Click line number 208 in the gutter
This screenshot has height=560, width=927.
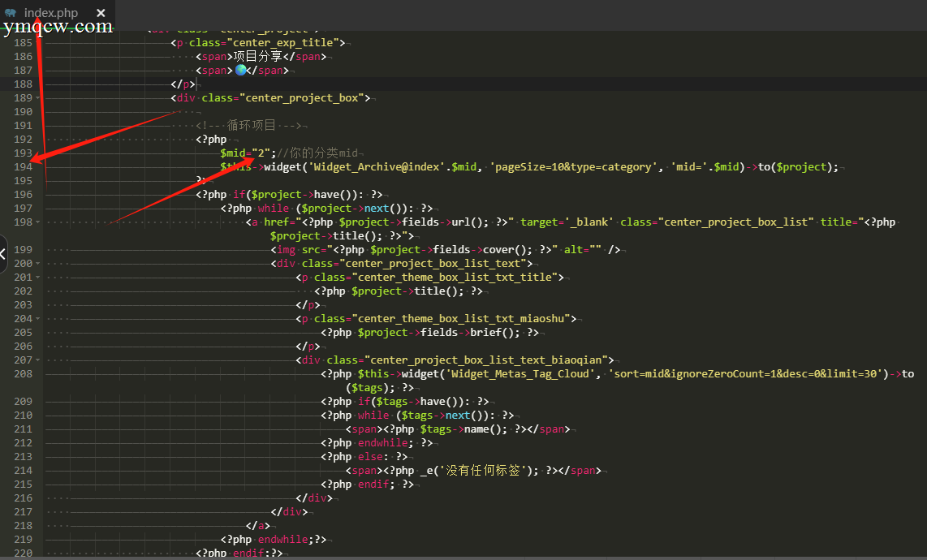(23, 373)
